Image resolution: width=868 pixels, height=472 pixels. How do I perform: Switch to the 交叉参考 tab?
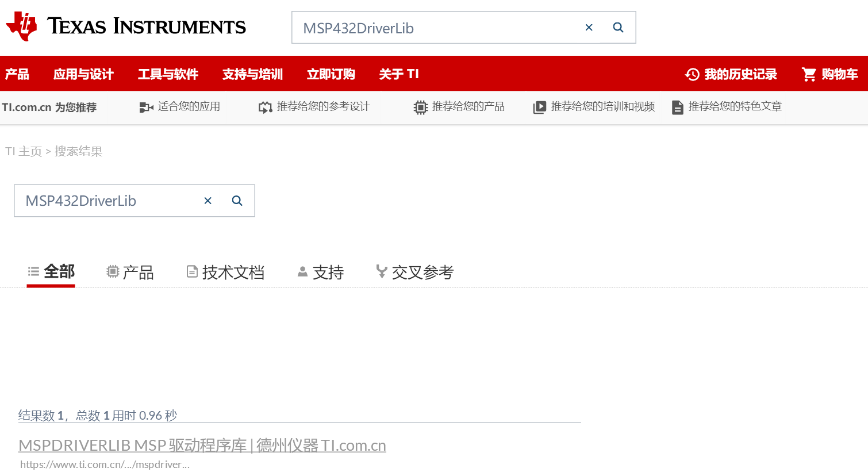pos(414,272)
